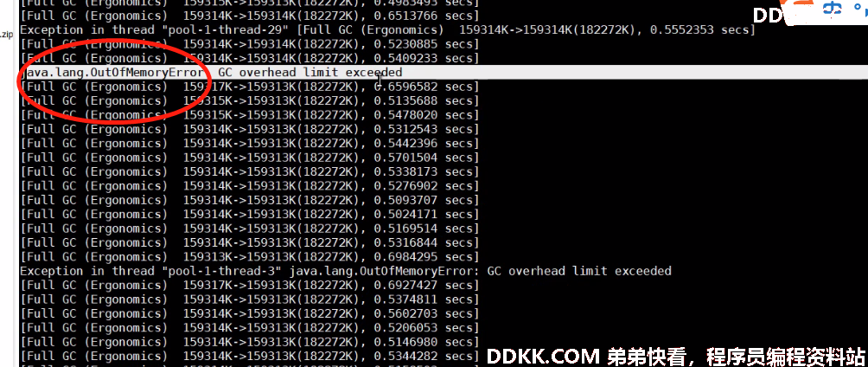Screen dimensions: 868x367
Task: Click the GC line with 0.5602703 secs
Action: (x=250, y=313)
